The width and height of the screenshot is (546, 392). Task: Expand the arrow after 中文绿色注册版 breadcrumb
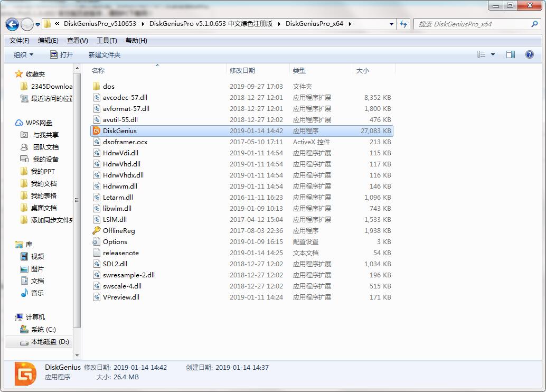[279, 24]
